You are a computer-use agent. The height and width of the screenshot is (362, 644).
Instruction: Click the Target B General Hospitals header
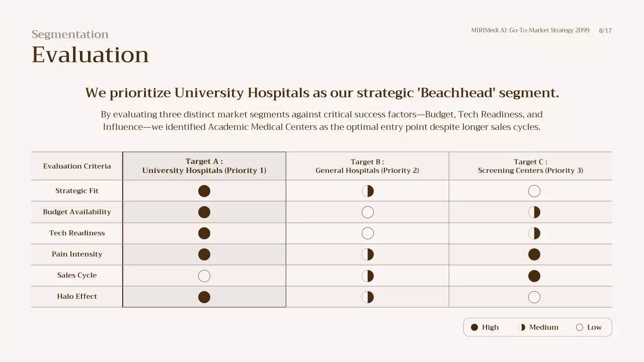(367, 166)
